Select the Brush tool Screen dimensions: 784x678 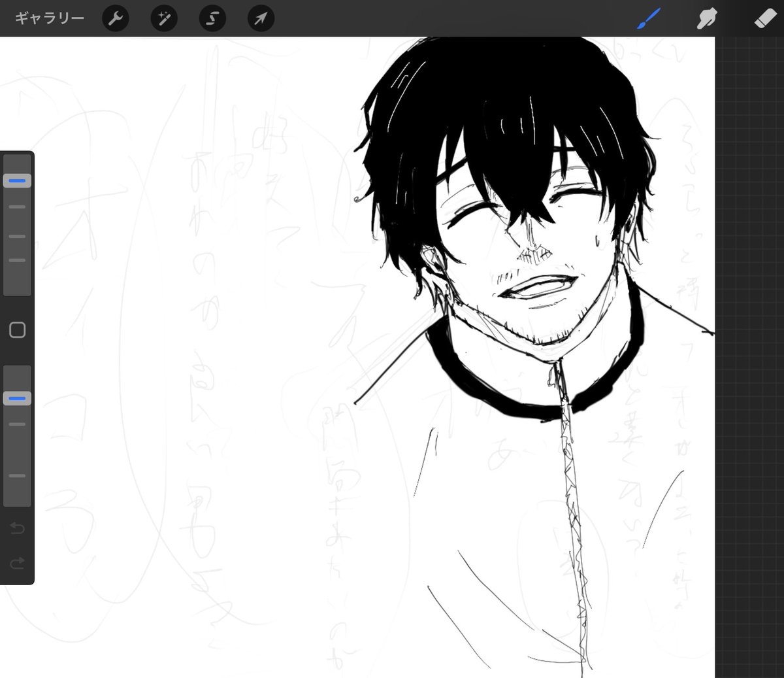tap(649, 18)
